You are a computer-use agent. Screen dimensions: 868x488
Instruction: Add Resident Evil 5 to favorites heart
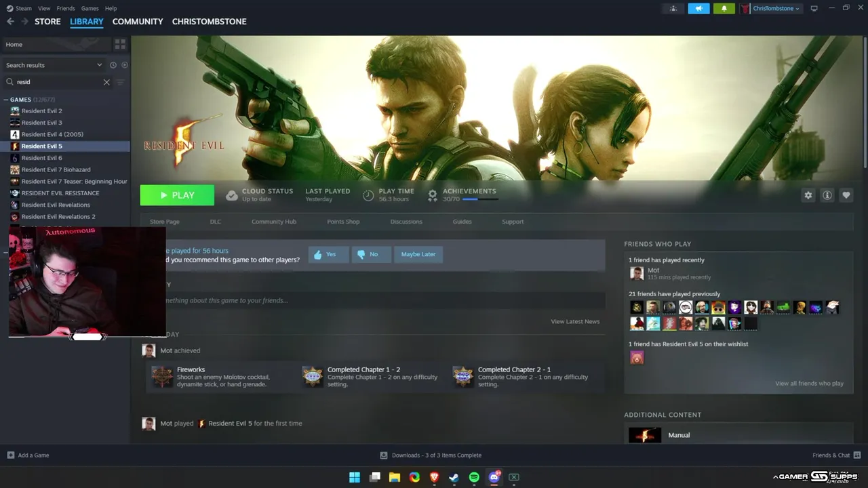846,195
